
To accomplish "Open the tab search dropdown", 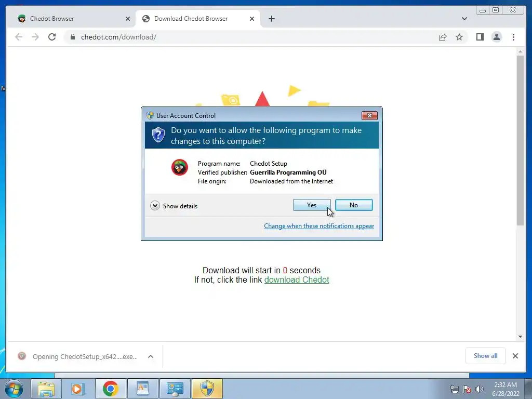I will (464, 19).
